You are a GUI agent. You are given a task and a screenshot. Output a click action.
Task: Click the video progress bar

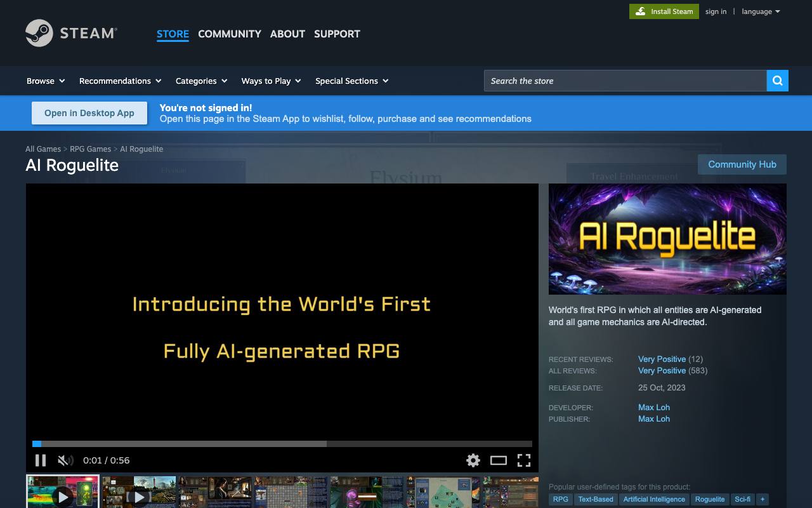tap(282, 444)
